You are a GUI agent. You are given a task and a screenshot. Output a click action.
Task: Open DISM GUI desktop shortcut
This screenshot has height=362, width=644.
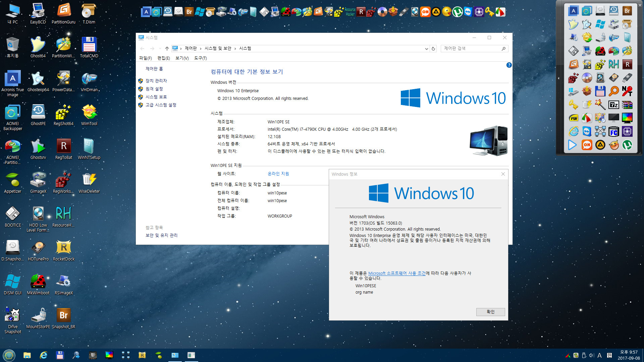[x=13, y=284]
